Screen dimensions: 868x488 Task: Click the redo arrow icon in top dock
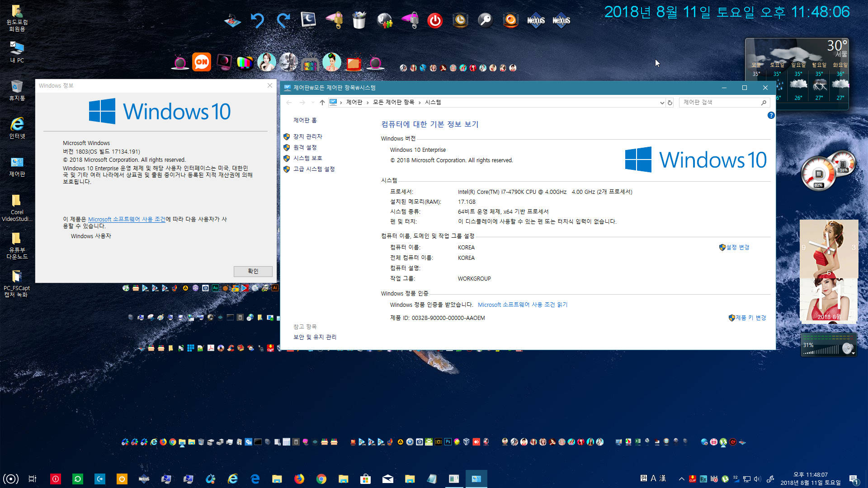[283, 20]
